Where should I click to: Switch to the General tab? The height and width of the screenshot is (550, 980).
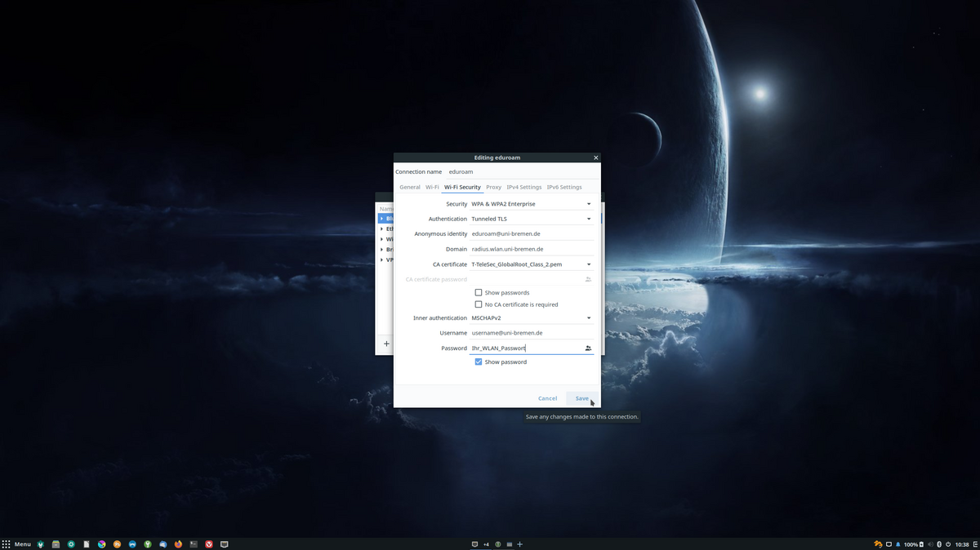410,187
